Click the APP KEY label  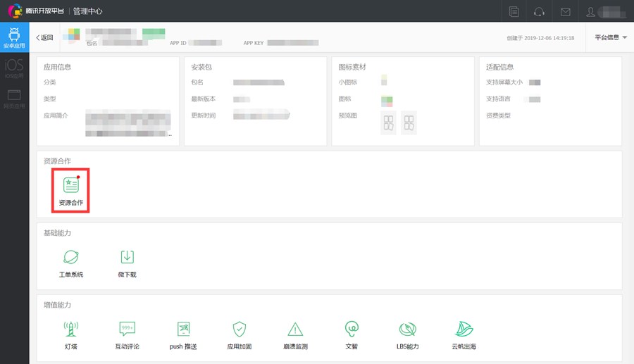coord(254,43)
